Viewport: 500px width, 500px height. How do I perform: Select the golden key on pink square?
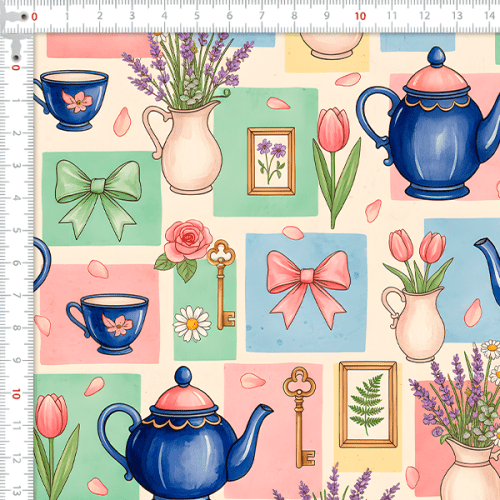point(300,417)
